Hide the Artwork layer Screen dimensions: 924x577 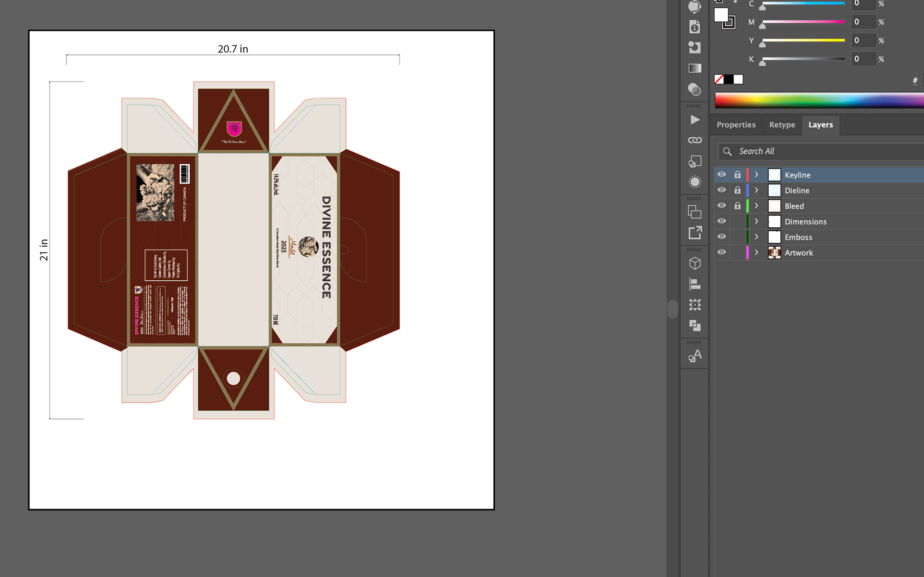click(721, 252)
